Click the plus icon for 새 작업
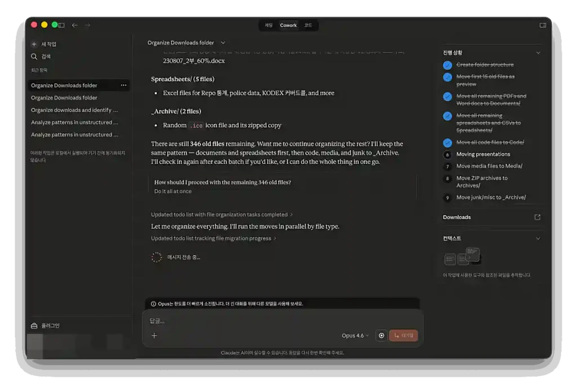Viewport: 577px width, 392px height. pyautogui.click(x=34, y=44)
